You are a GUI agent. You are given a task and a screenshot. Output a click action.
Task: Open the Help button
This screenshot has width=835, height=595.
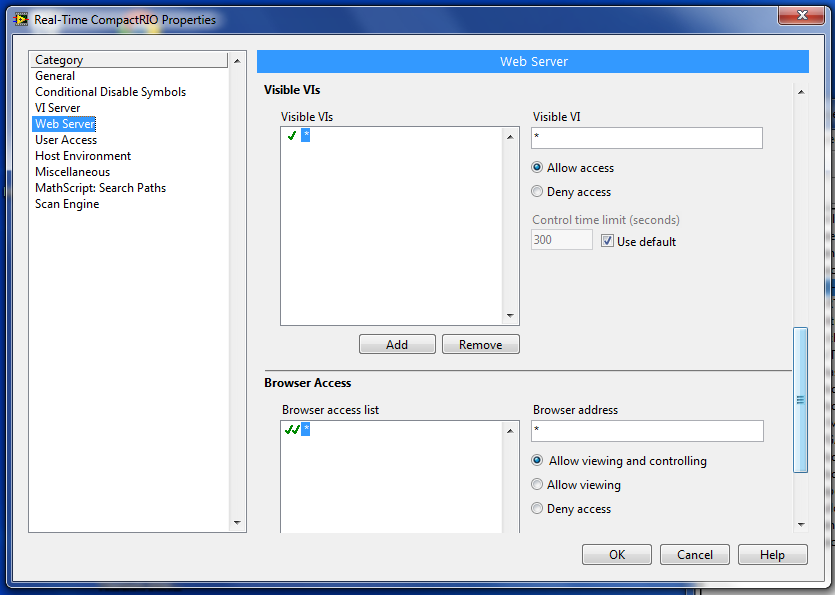tap(772, 555)
